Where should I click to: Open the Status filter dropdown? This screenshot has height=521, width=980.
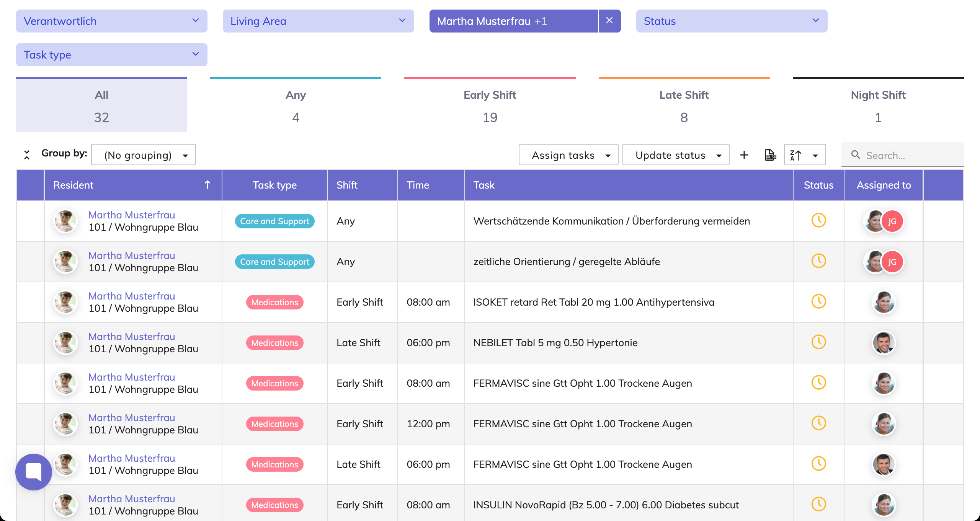click(x=731, y=21)
